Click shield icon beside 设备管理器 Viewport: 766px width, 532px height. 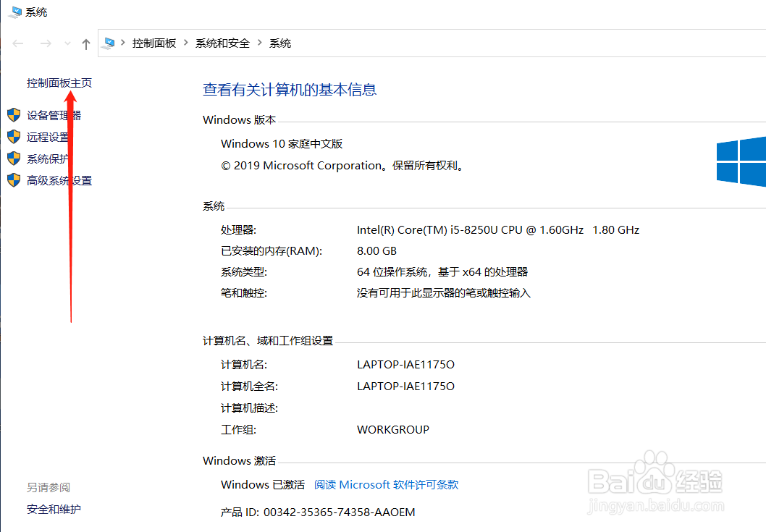pyautogui.click(x=14, y=115)
